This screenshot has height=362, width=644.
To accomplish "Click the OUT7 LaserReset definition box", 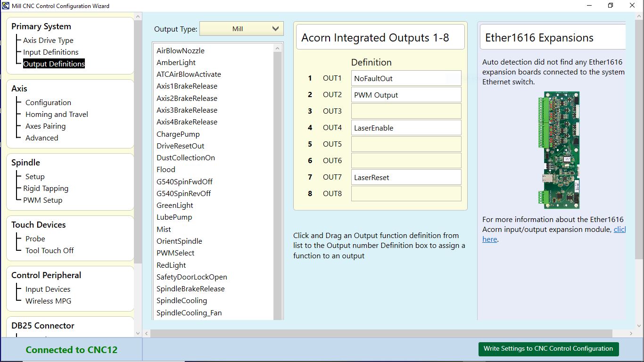I will coord(406,177).
